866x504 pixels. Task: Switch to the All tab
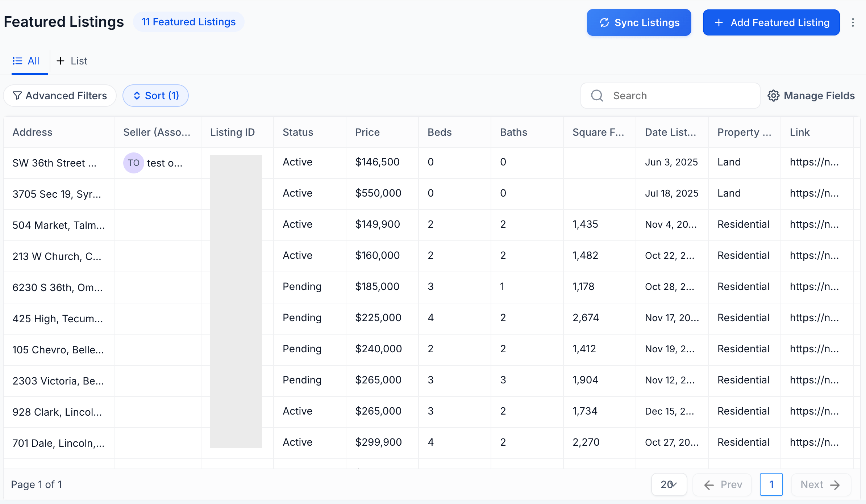(x=30, y=61)
